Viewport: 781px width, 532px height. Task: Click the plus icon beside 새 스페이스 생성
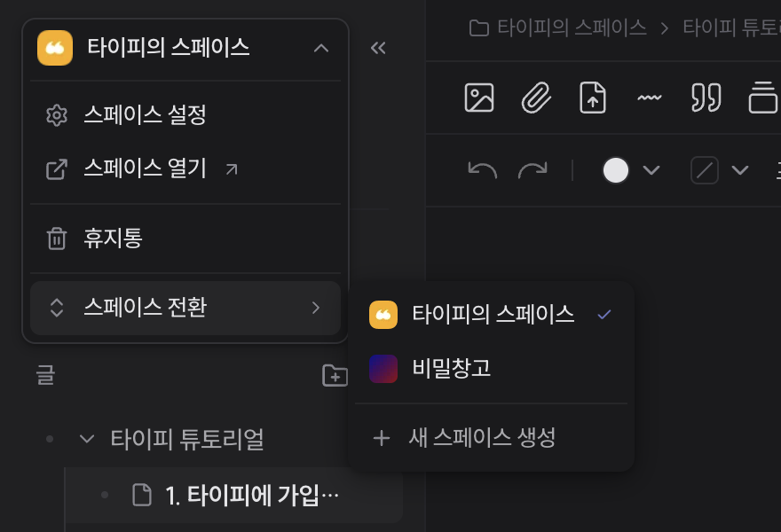[382, 438]
